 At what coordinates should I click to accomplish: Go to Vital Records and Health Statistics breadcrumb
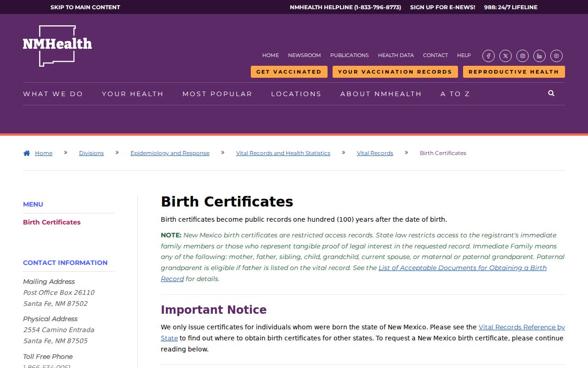283,153
